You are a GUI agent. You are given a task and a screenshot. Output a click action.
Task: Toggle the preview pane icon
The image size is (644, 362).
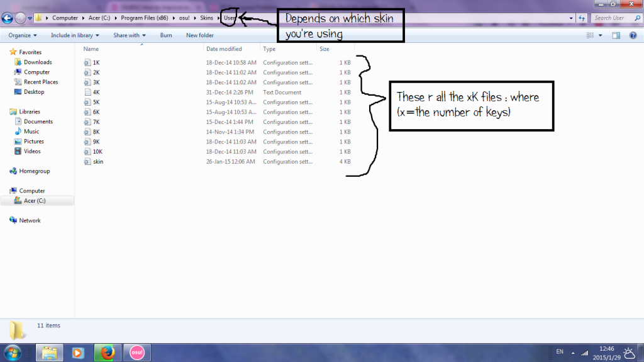click(x=616, y=35)
